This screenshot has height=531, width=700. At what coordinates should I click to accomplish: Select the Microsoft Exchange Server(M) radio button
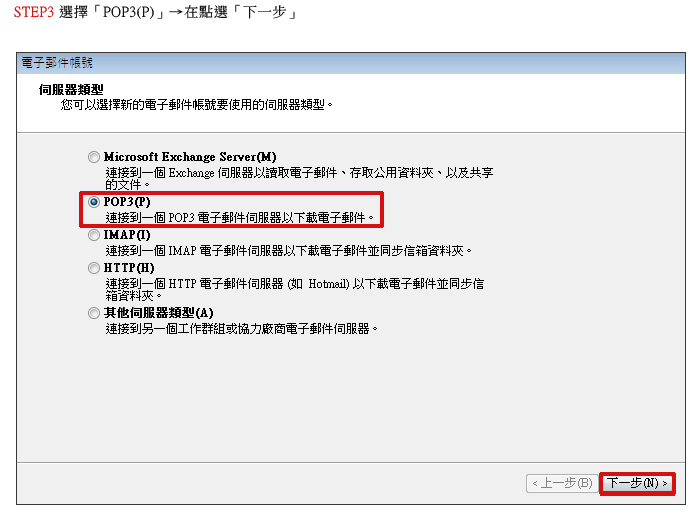click(x=94, y=157)
